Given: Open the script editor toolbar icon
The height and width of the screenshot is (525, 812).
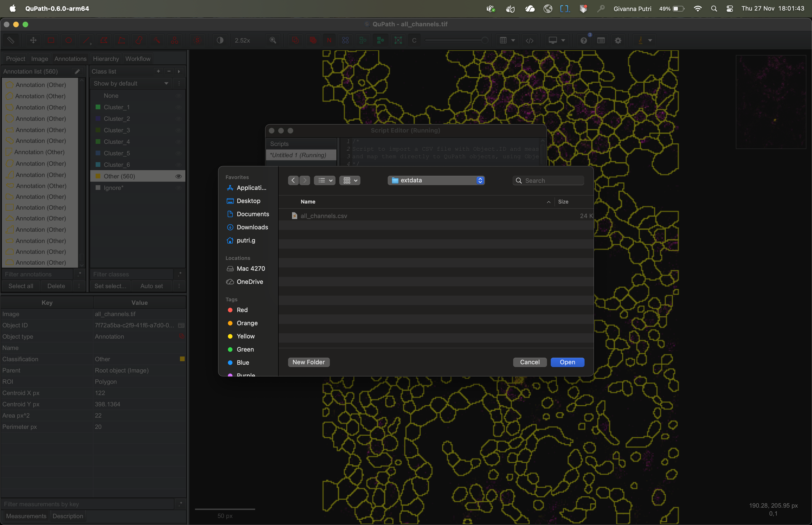Looking at the screenshot, I should 529,40.
